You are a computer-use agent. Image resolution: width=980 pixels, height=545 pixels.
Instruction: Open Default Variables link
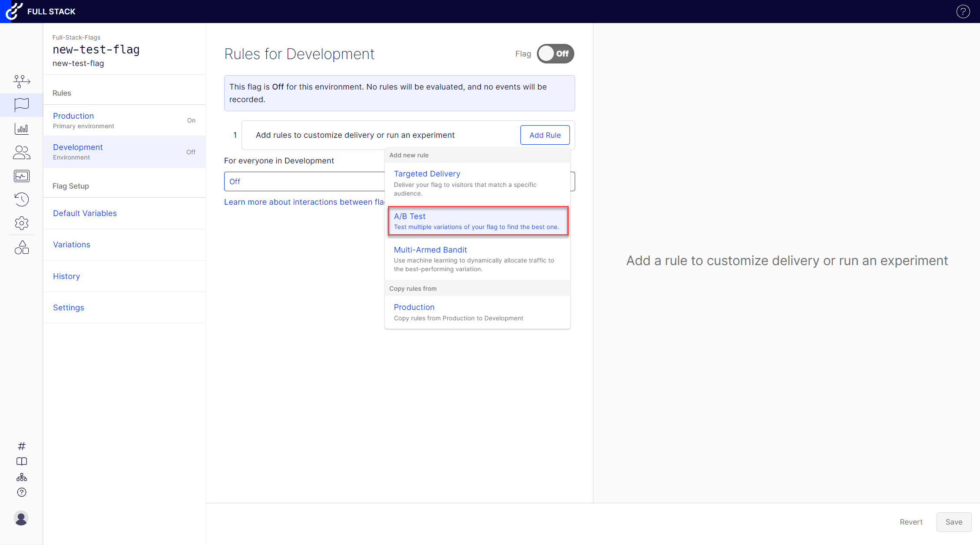tap(85, 213)
